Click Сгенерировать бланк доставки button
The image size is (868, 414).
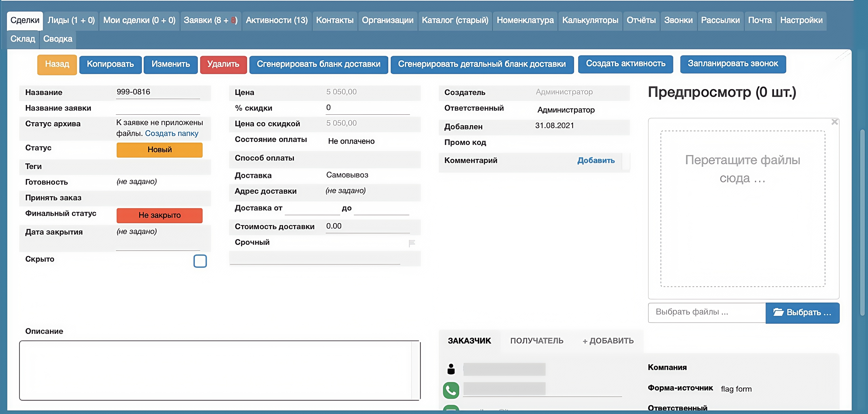[318, 64]
